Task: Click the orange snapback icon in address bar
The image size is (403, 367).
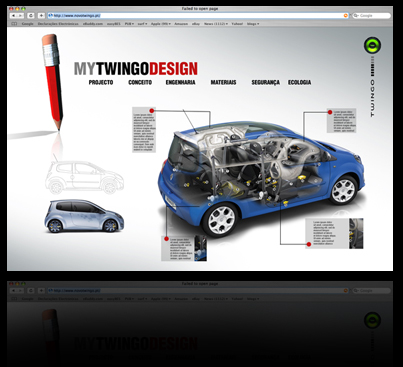Action: 346,16
